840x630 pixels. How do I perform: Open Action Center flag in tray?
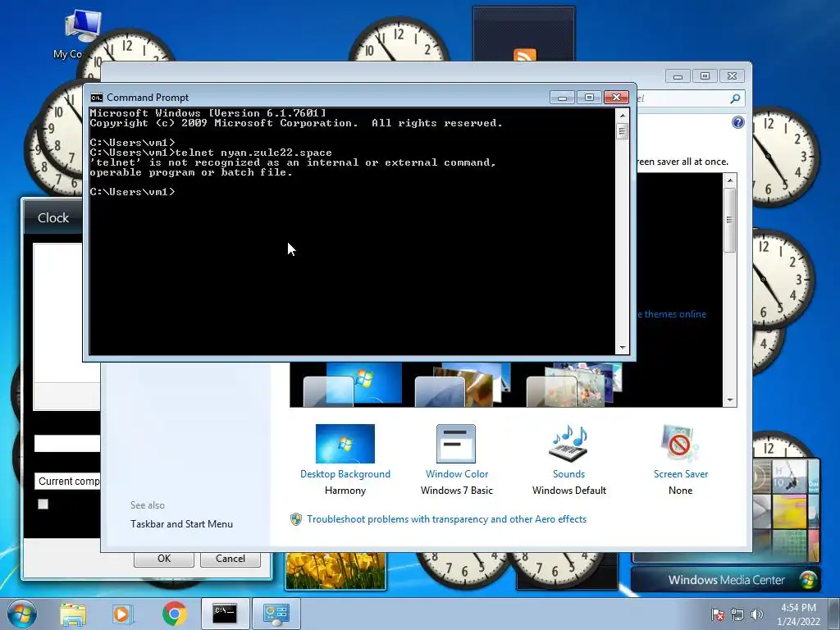[x=717, y=615]
